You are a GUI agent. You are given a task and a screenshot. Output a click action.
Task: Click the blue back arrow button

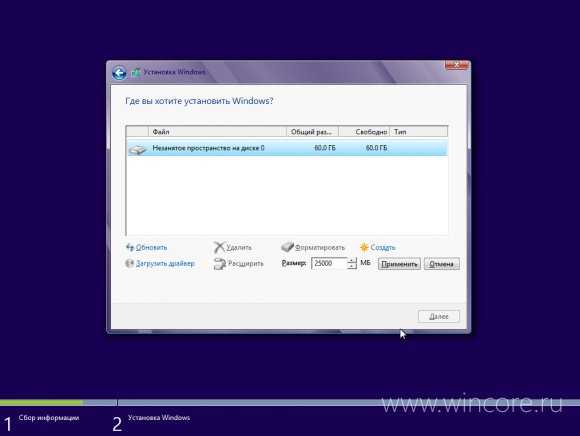pos(119,73)
